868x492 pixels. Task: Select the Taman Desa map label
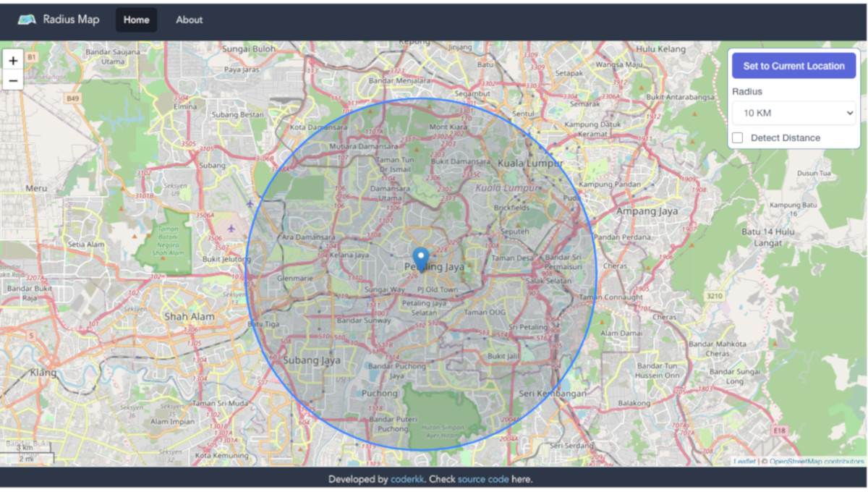[512, 258]
